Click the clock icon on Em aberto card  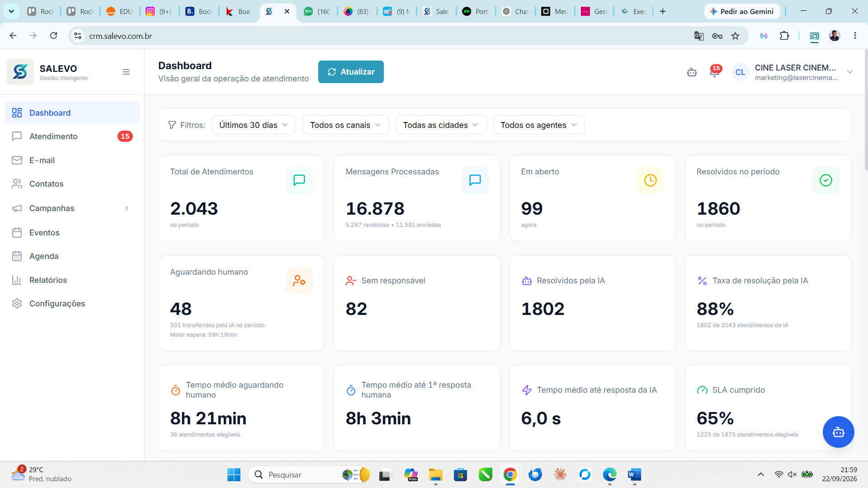[x=650, y=180]
